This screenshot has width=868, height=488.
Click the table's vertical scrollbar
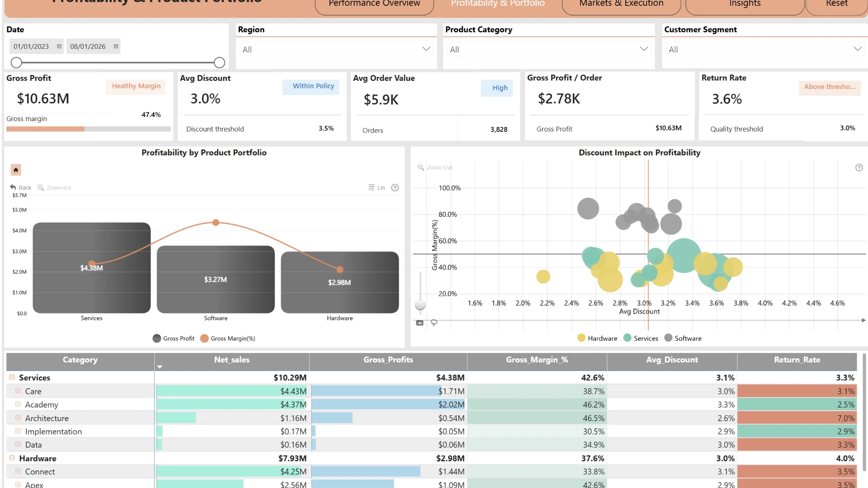click(x=863, y=412)
